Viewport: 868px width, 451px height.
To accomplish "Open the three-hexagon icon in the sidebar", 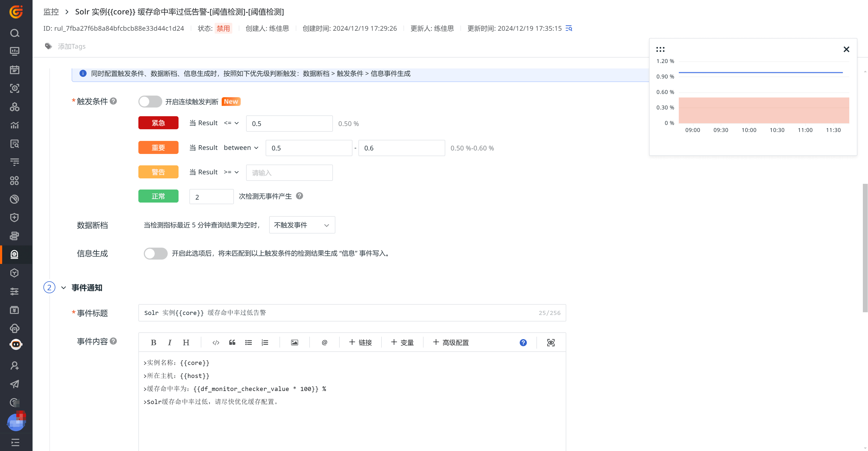I will coord(14,107).
